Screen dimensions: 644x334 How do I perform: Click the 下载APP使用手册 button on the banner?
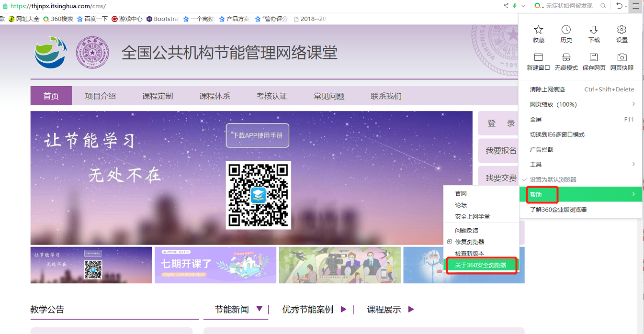point(257,135)
